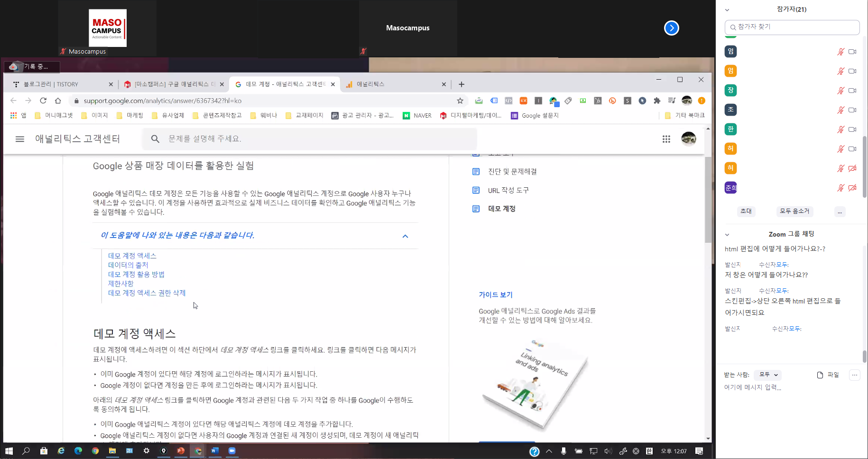Image resolution: width=868 pixels, height=459 pixels.
Task: Toggle the system volume icon in tray
Action: pos(608,451)
